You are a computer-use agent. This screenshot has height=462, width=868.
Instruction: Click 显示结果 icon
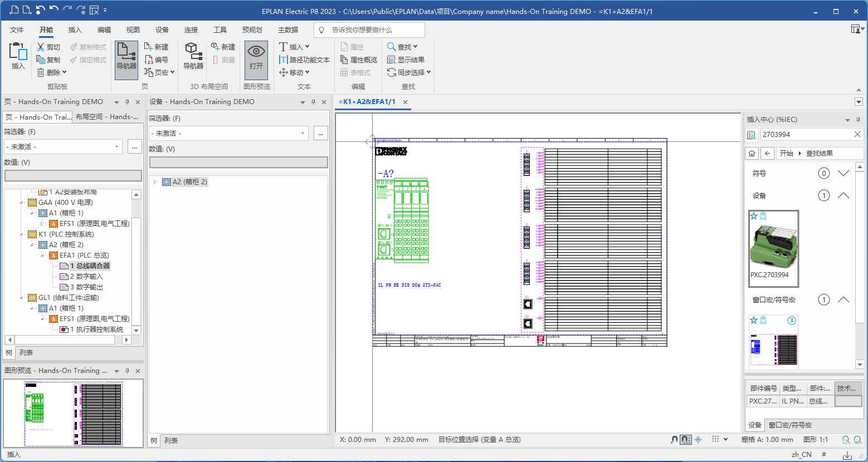(391, 60)
